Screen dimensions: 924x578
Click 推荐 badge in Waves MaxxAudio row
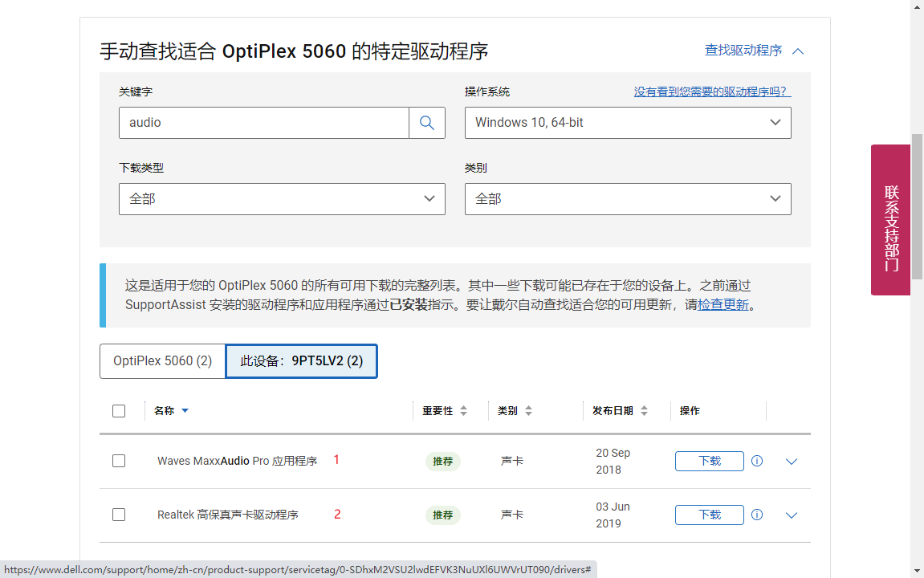pos(442,461)
